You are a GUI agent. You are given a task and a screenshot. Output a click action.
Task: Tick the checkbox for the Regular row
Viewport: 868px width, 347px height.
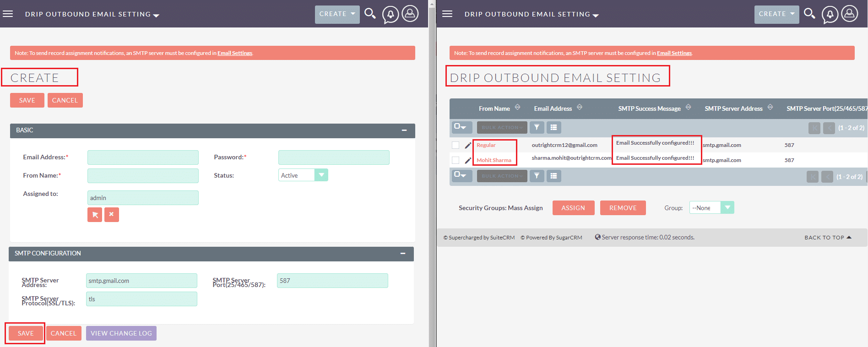click(456, 145)
